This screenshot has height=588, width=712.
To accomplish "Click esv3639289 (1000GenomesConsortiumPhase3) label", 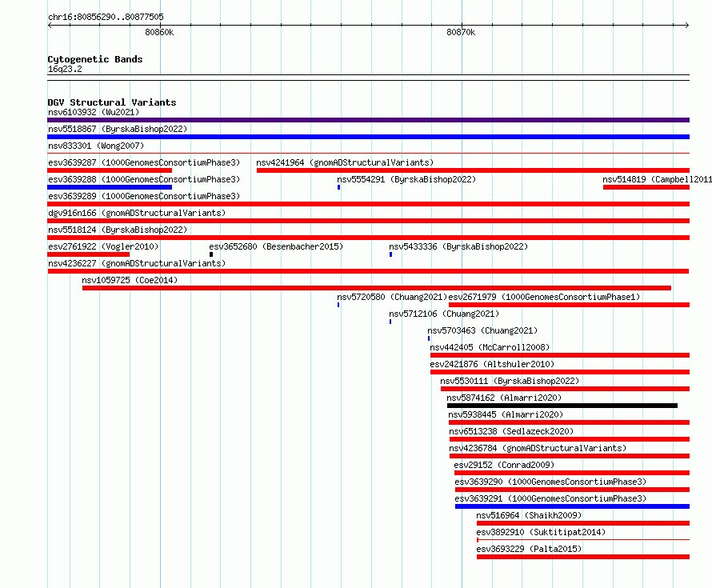I will 144,196.
